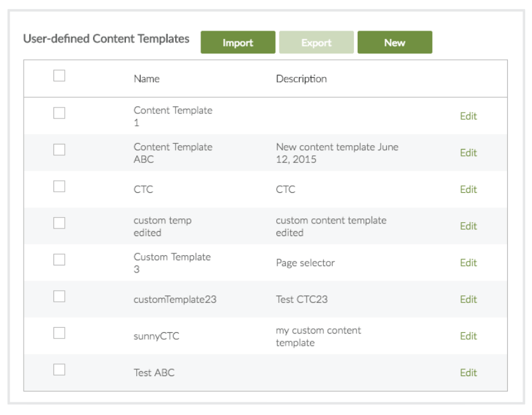Enable the customTemplate23 checkbox
Viewport: 532px width, 415px height.
[59, 296]
